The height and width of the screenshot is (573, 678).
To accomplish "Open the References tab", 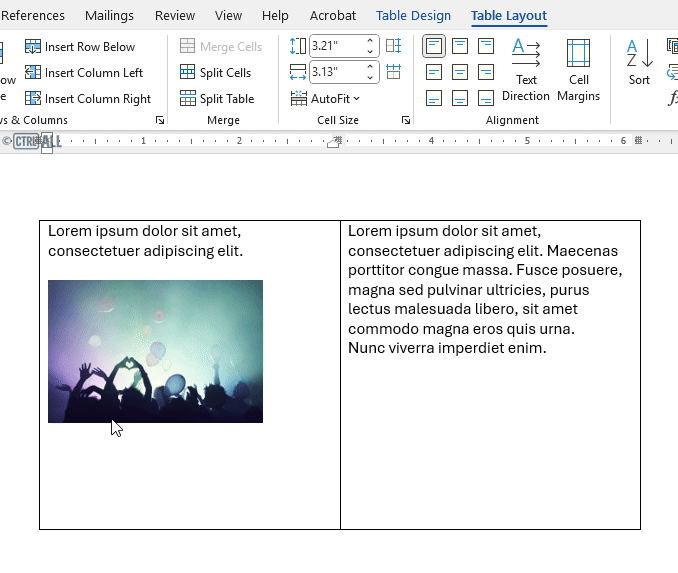I will coord(33,16).
